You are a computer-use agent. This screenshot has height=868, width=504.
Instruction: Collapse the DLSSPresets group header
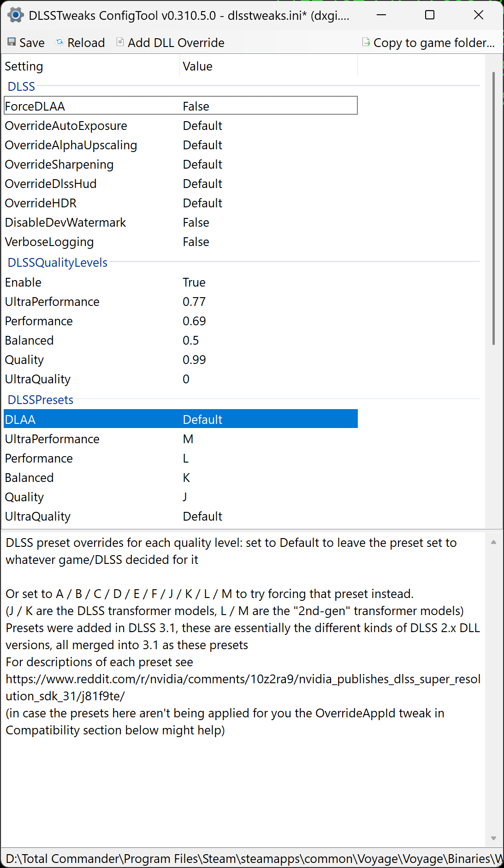coord(41,400)
